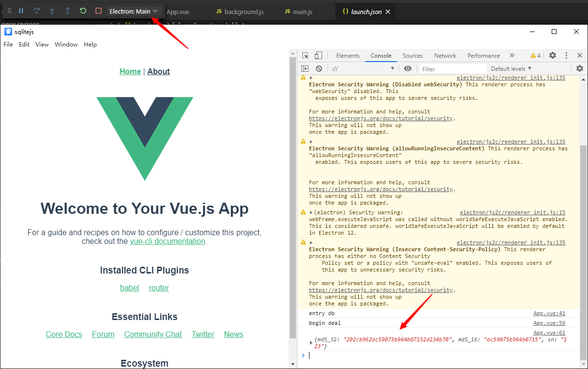Activate the DevTools inspect element picker
The height and width of the screenshot is (369, 588).
[305, 56]
